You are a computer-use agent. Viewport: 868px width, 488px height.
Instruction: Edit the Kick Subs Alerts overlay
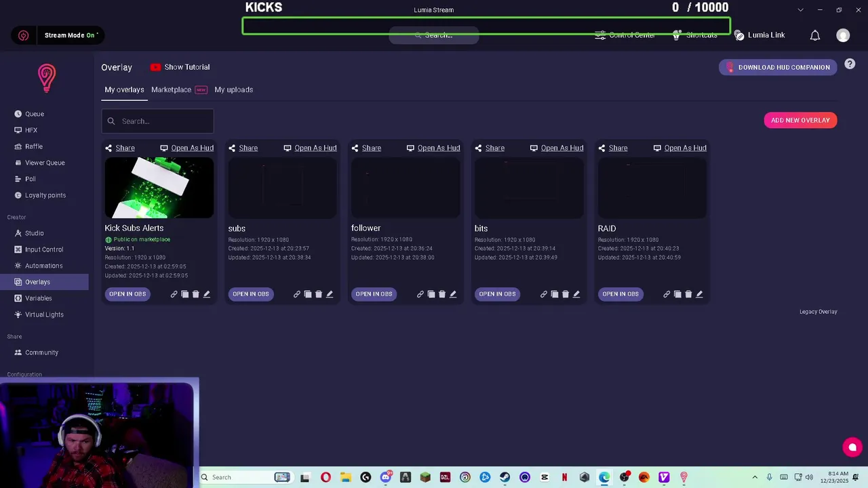(206, 294)
